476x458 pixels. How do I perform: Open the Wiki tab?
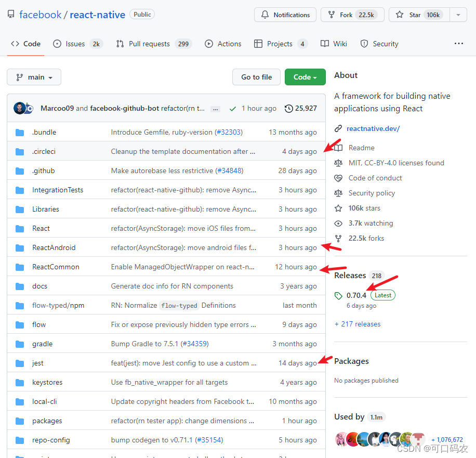(x=334, y=44)
